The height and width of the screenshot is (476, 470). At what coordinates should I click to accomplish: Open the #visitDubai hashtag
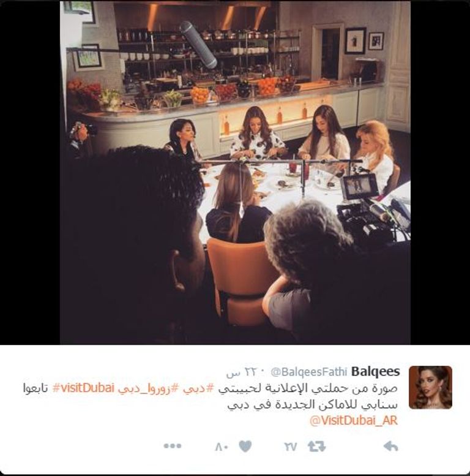click(x=83, y=388)
